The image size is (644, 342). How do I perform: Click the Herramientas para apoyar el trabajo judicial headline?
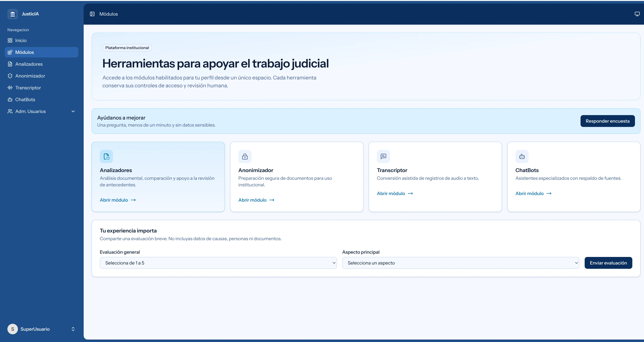(x=215, y=63)
